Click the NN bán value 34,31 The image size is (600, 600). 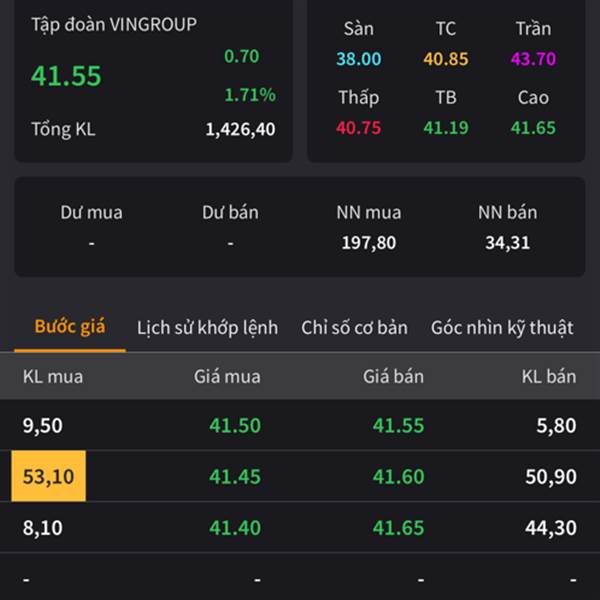click(x=507, y=243)
